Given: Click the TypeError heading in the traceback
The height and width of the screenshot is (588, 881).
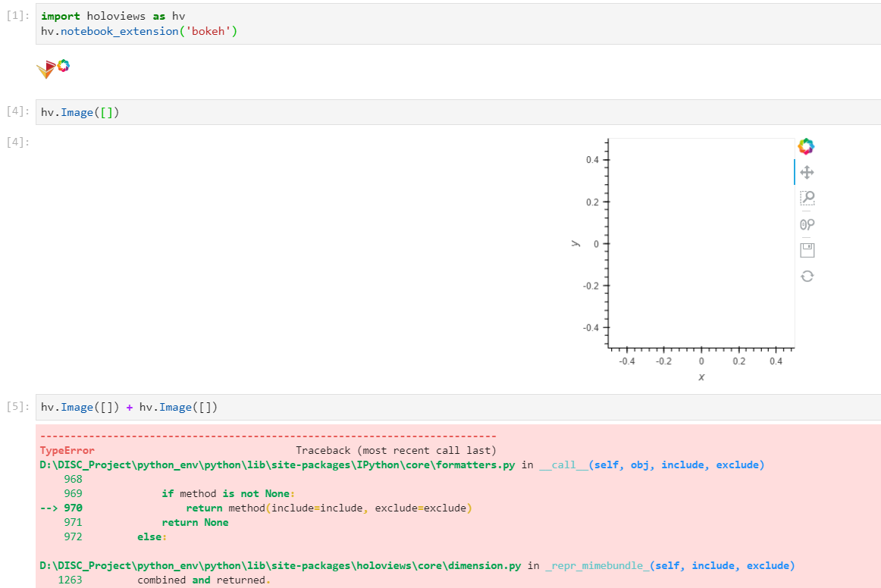Looking at the screenshot, I should tap(67, 450).
